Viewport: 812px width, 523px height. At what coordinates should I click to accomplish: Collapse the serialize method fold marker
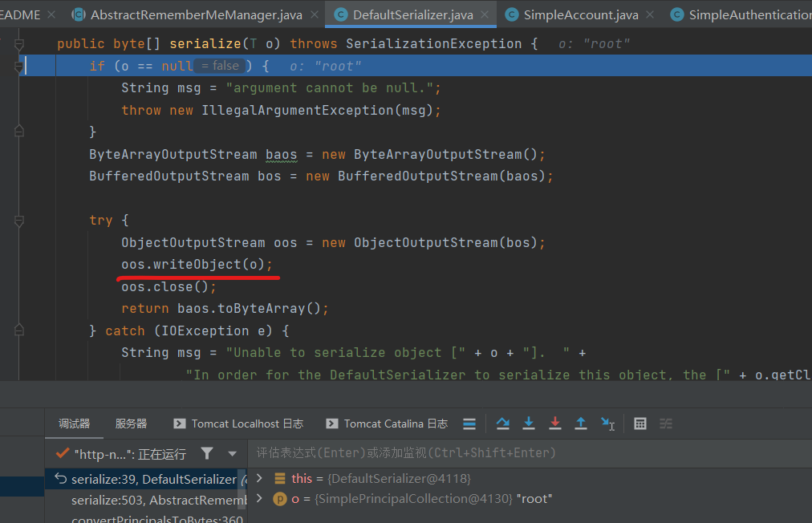(19, 44)
